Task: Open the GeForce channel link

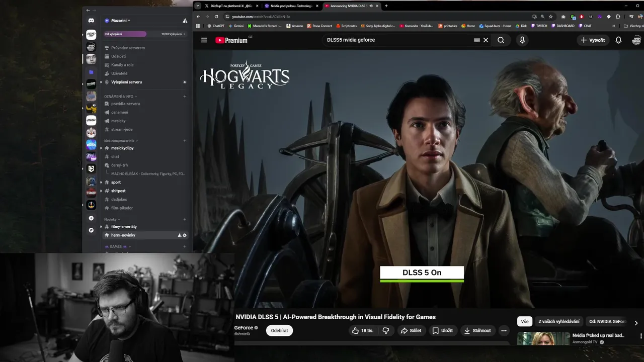Action: [244, 328]
